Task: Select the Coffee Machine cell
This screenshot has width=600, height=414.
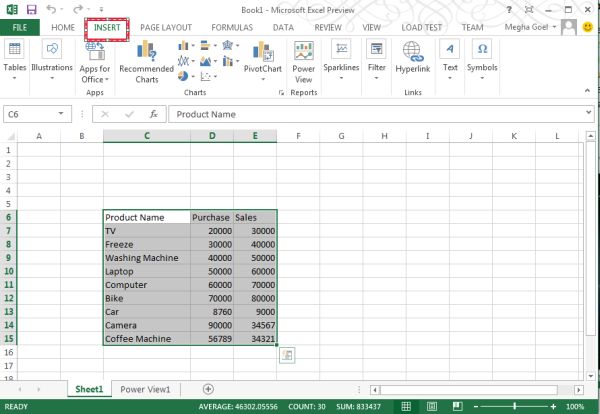Action: click(147, 339)
